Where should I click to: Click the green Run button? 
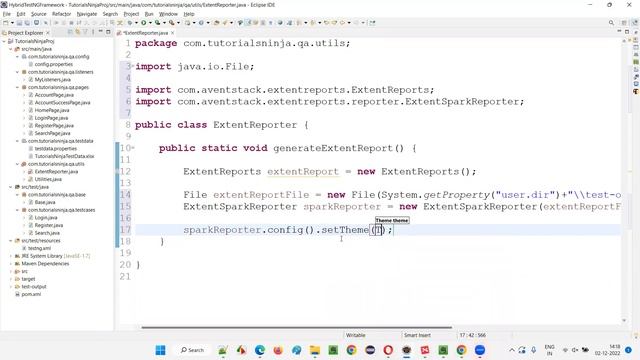pyautogui.click(x=144, y=23)
